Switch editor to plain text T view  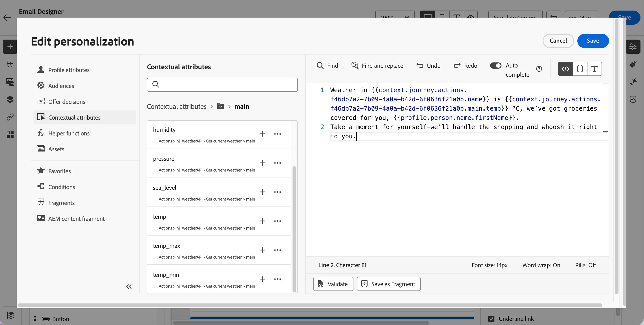pos(595,69)
